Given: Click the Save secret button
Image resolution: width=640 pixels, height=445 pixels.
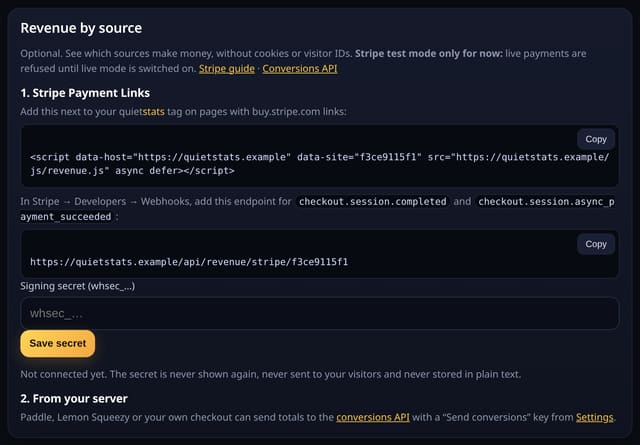Looking at the screenshot, I should coord(58,343).
